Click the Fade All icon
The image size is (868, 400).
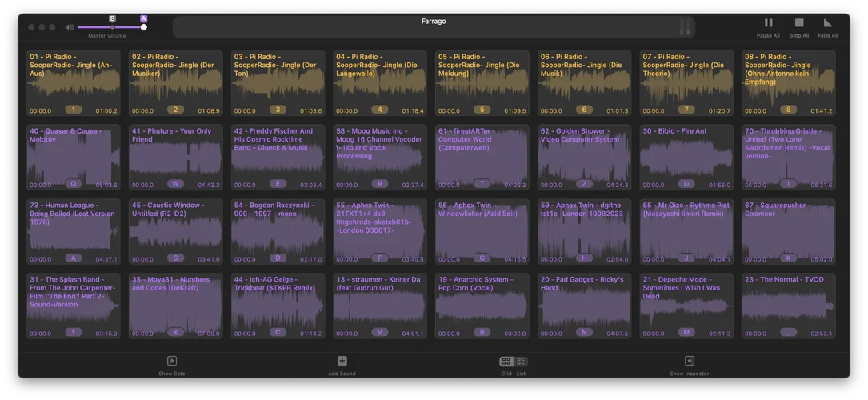(828, 23)
